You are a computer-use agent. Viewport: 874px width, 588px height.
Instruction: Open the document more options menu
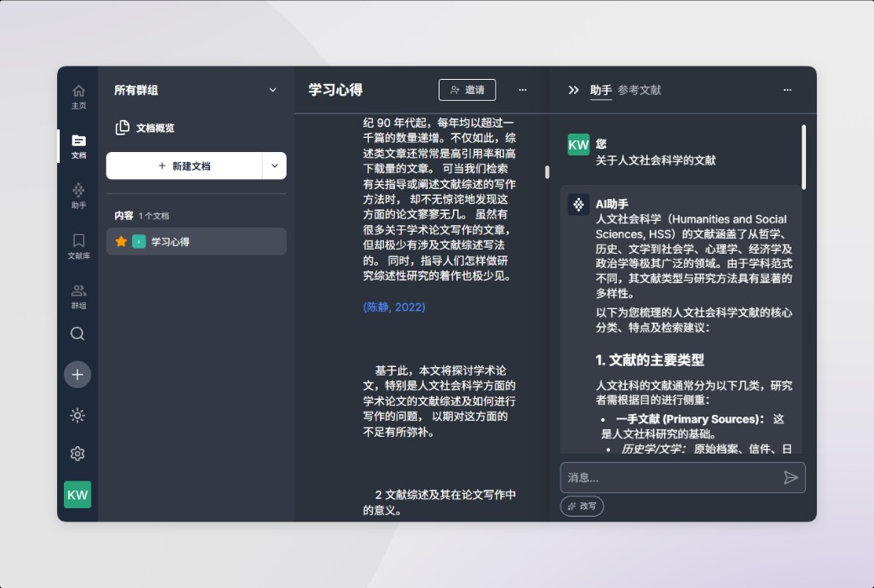(x=522, y=90)
